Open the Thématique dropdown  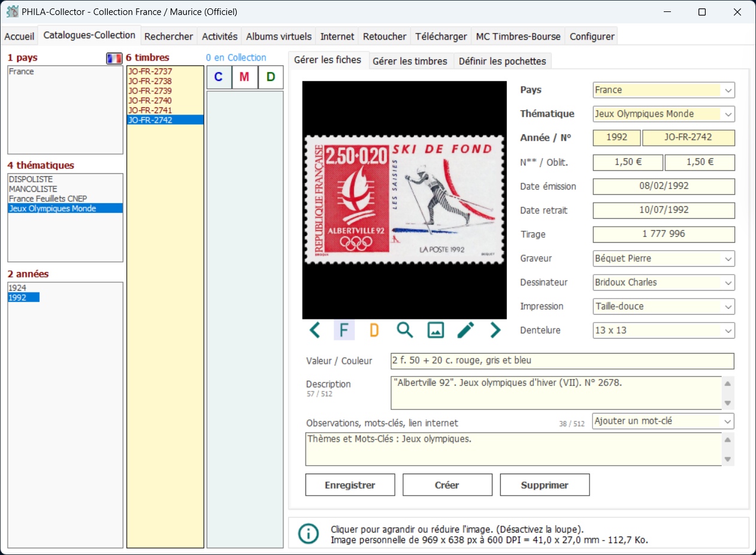(664, 114)
